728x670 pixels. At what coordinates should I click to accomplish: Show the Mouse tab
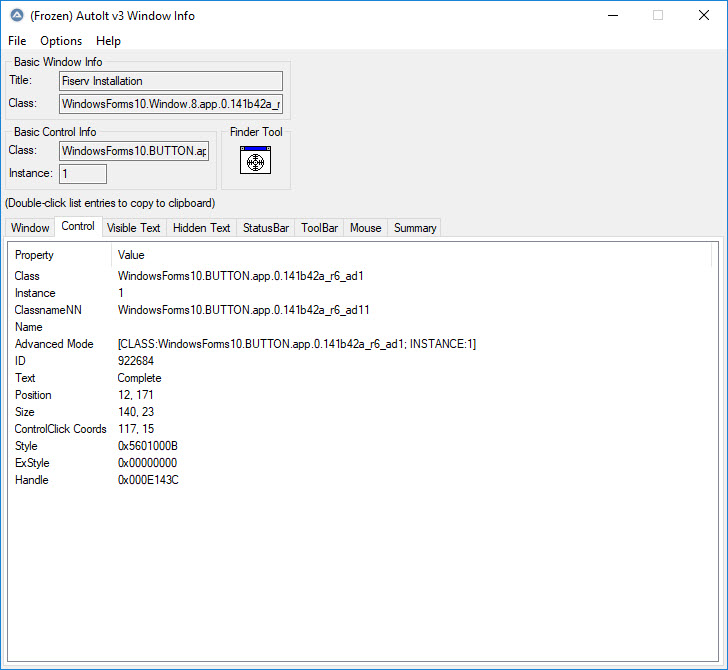365,228
